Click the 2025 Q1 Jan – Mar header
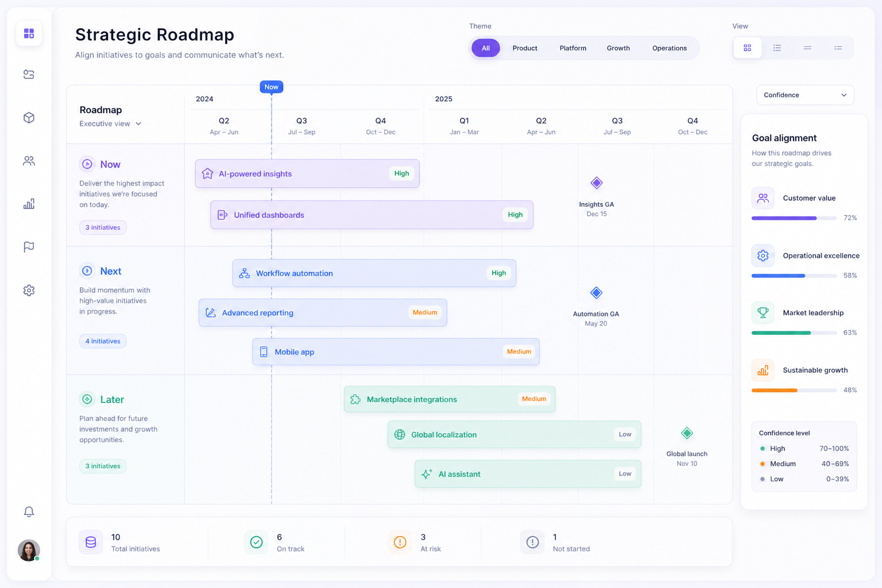The image size is (882, 588). pyautogui.click(x=464, y=126)
